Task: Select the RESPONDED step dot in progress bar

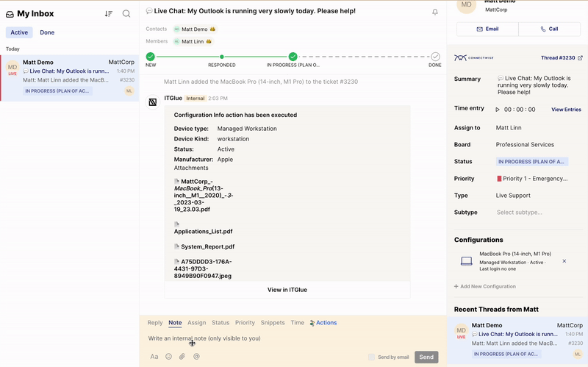Action: tap(222, 57)
